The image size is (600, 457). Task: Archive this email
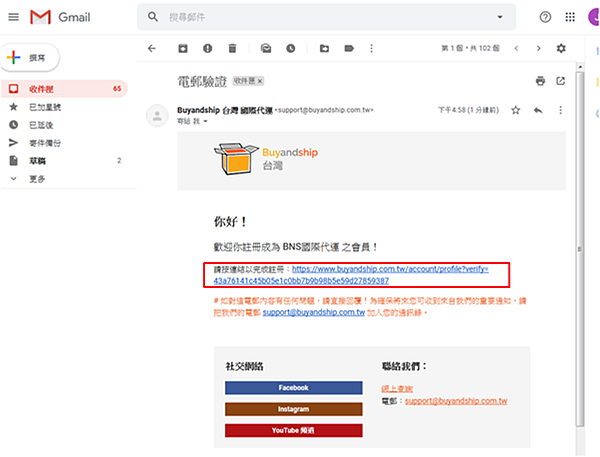click(183, 48)
